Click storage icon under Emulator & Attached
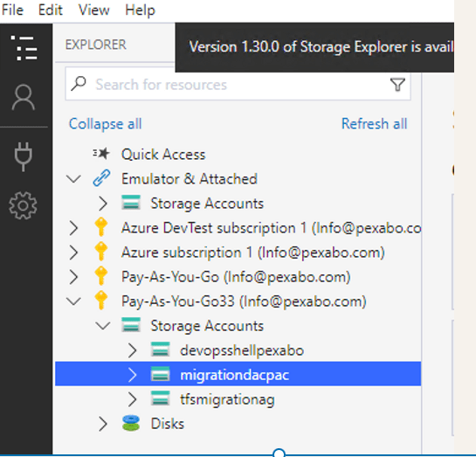This screenshot has width=476, height=457. pyautogui.click(x=131, y=202)
